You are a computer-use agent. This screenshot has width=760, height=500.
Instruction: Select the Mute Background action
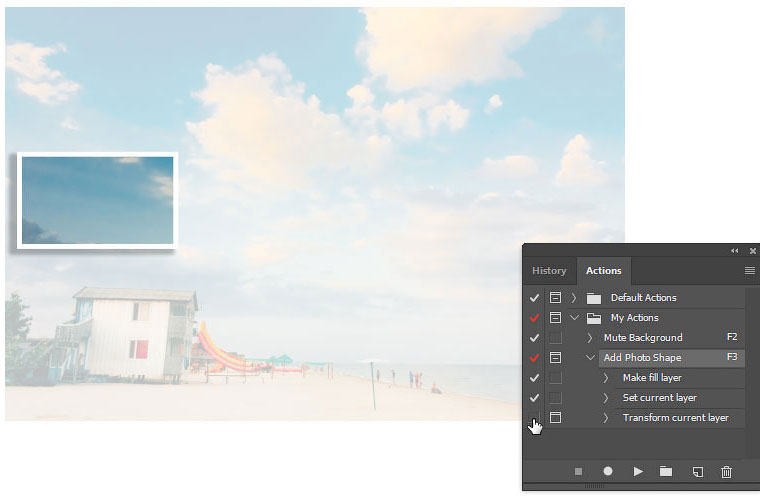point(643,338)
